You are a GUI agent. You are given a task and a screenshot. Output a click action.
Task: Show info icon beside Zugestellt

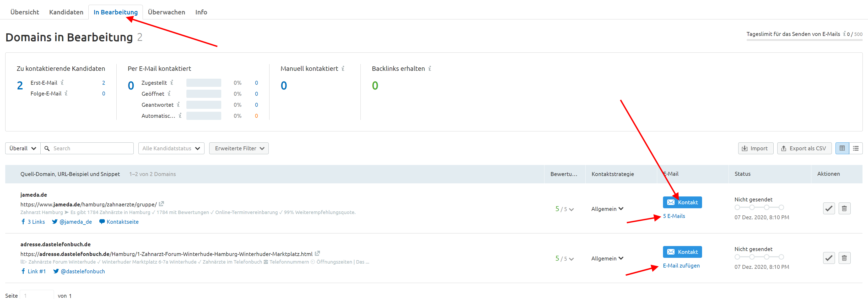pyautogui.click(x=171, y=82)
